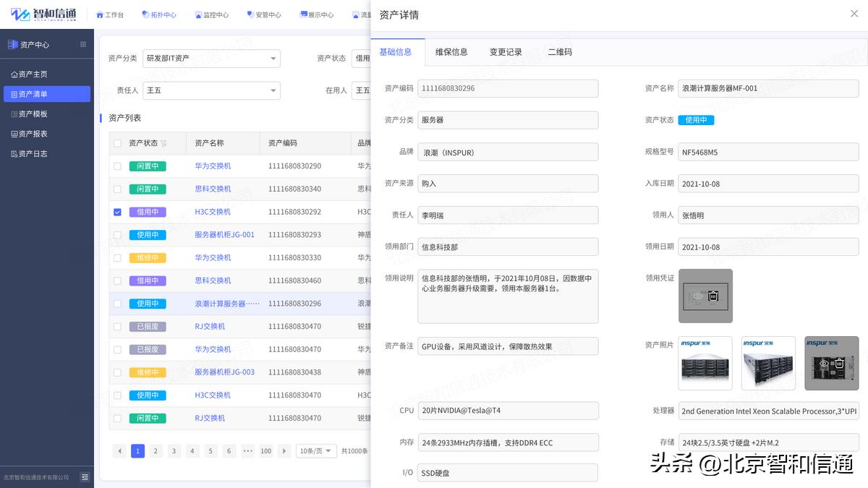The width and height of the screenshot is (868, 488).
Task: Go to page 2 of results
Action: tap(156, 450)
